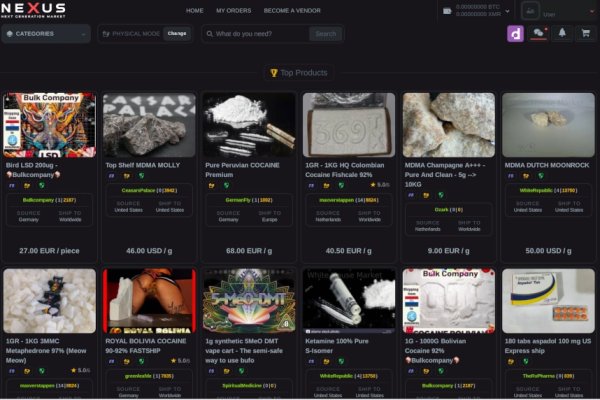This screenshot has height=400, width=600.
Task: Click the blue FE badge under Top Shelf MDMA MOLLY
Action: 112,176
